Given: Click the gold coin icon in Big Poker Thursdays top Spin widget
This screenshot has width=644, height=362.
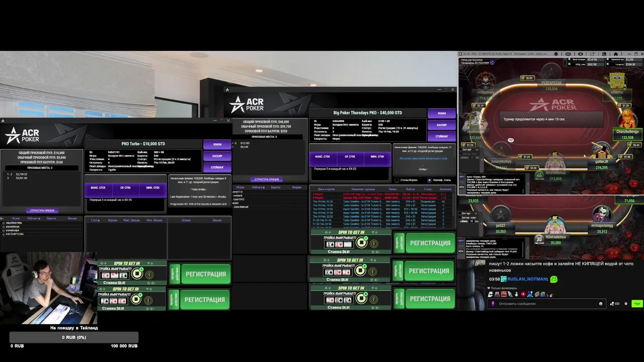Looking at the screenshot, I should (373, 244).
